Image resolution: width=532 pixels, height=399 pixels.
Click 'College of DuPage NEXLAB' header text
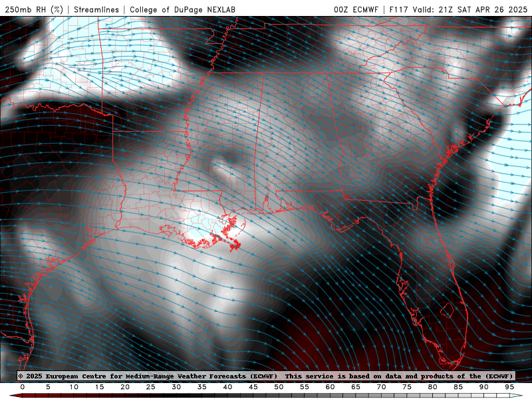182,9
